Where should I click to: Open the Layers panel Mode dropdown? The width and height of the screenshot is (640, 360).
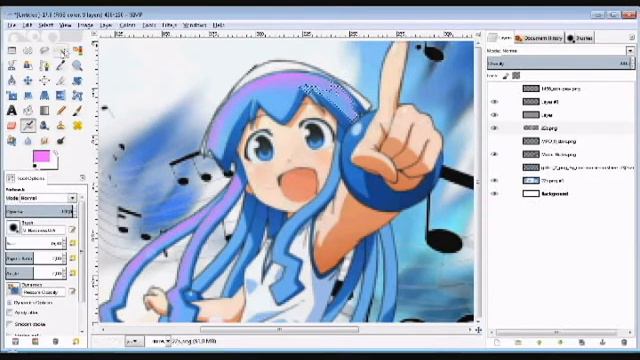[560, 51]
